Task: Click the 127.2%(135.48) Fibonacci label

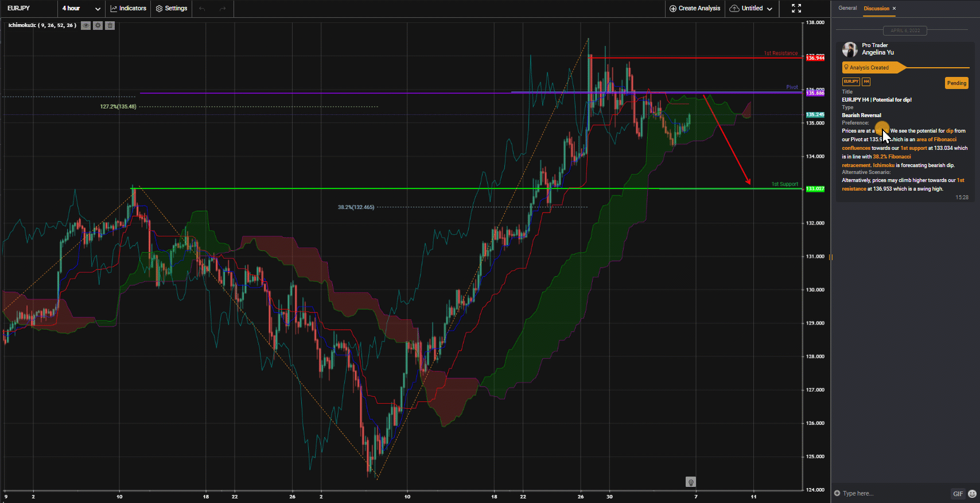Action: pos(118,106)
